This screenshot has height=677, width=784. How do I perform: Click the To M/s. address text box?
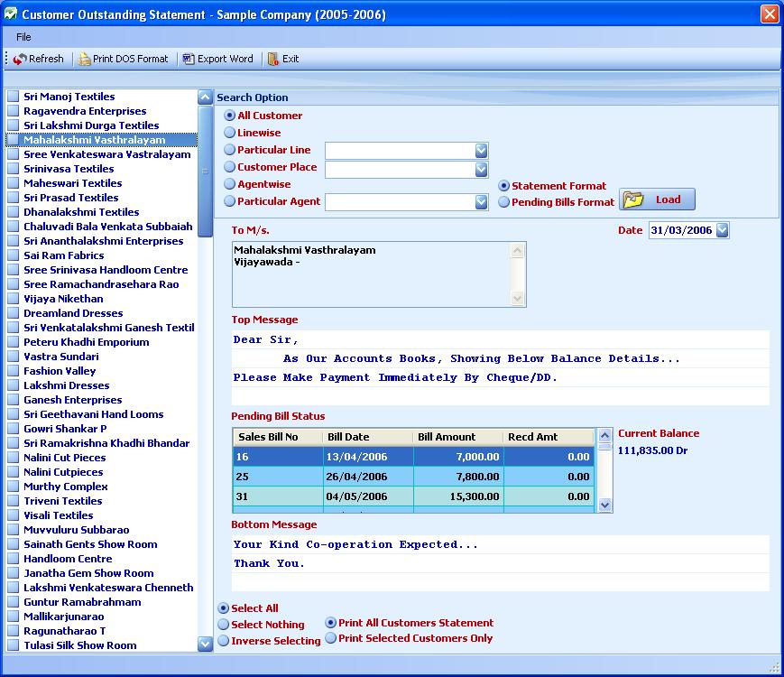[x=379, y=274]
